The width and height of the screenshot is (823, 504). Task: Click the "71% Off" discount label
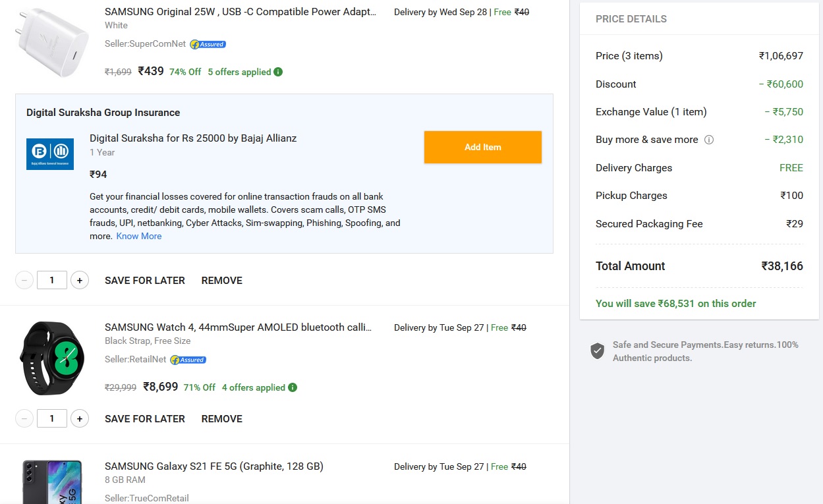pos(200,387)
